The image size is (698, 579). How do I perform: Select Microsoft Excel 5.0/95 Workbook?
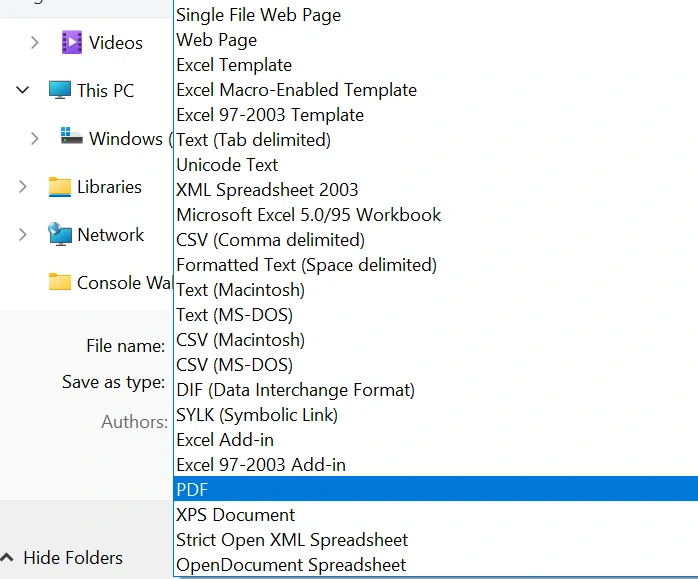click(436, 215)
